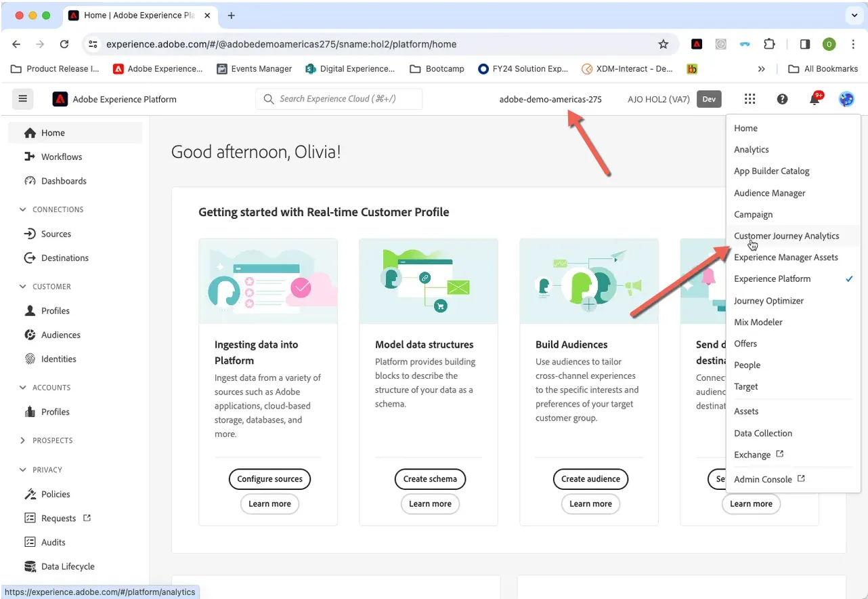Collapse the Customer section
This screenshot has width=868, height=599.
tap(23, 287)
